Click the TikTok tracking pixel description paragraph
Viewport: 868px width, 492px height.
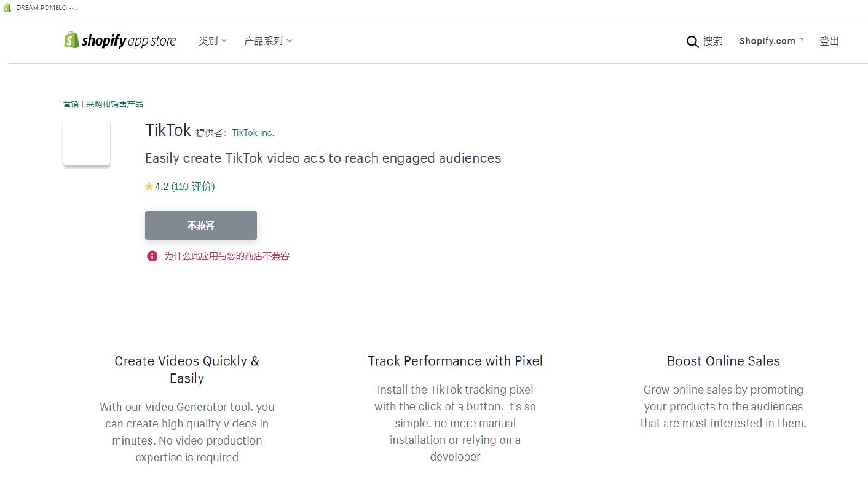(x=455, y=423)
